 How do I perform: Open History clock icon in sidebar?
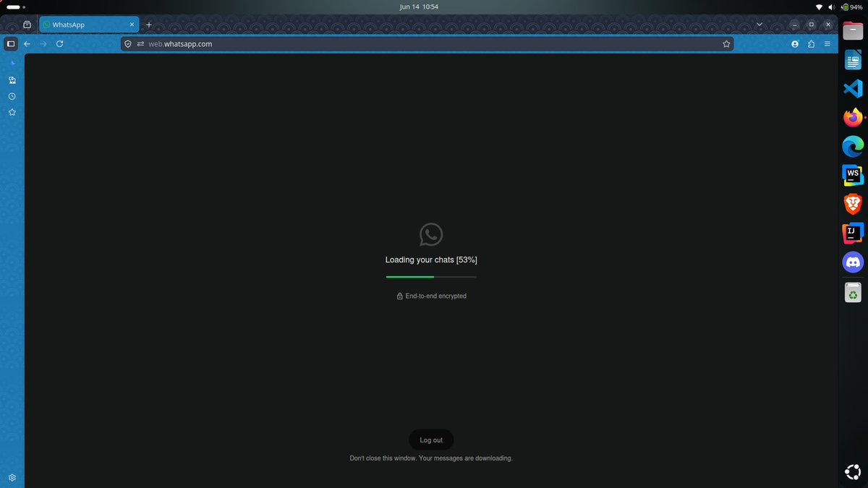coord(12,96)
